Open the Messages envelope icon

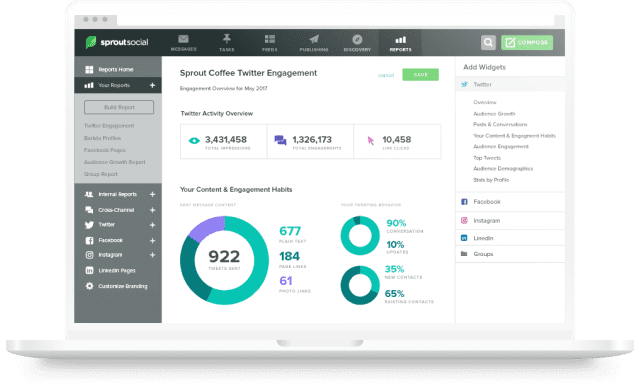183,39
